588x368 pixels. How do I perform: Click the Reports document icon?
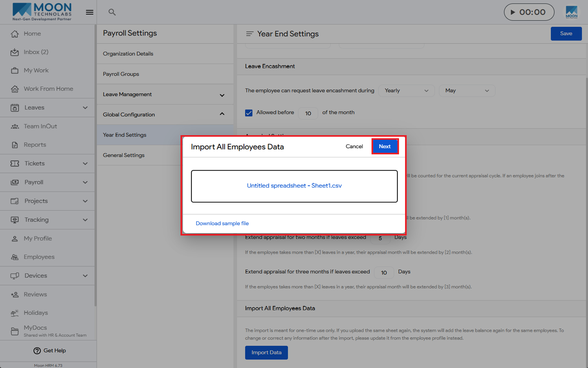click(x=15, y=145)
